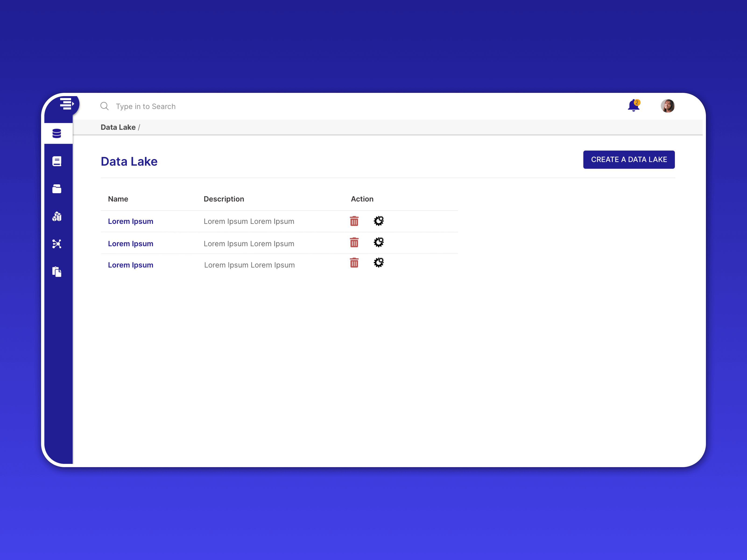Open the folder box sidebar icon
The height and width of the screenshot is (560, 747).
(57, 189)
